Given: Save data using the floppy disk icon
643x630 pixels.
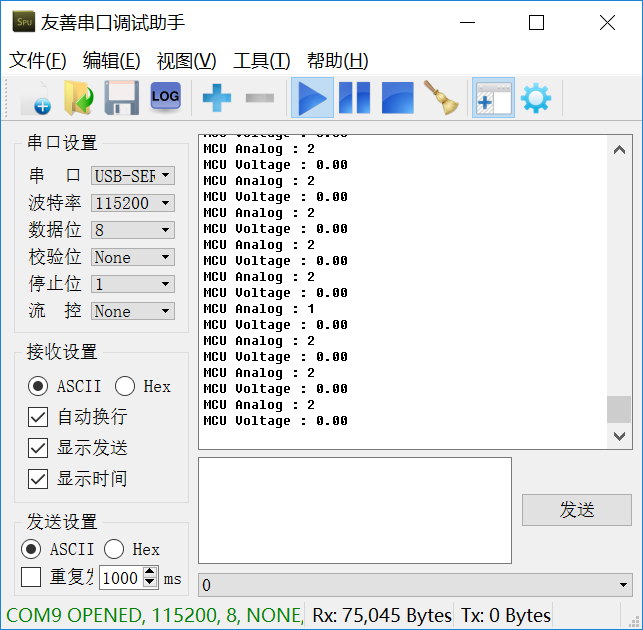Looking at the screenshot, I should [122, 98].
